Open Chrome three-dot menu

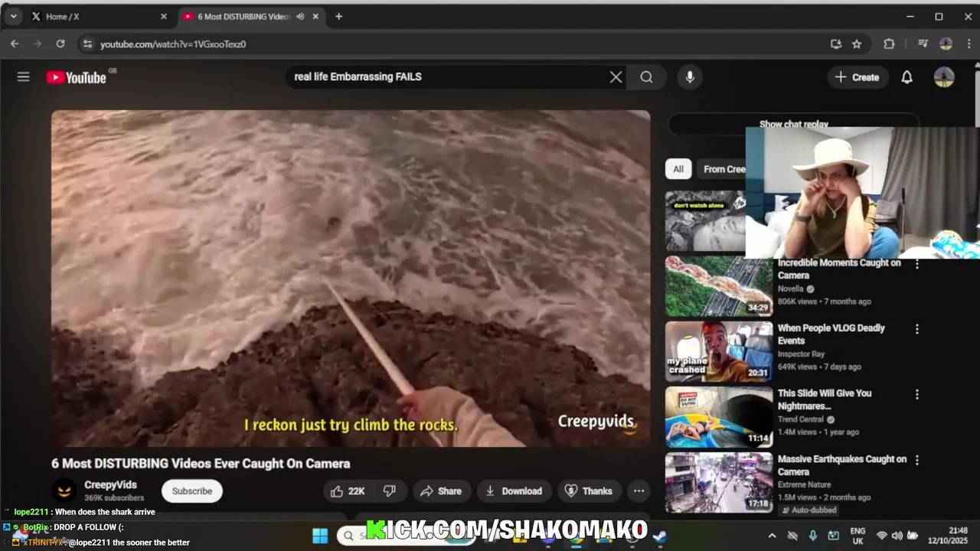point(968,44)
